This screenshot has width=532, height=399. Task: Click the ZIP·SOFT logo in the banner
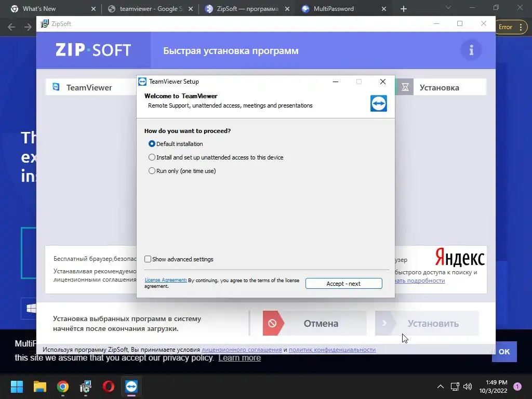click(x=94, y=50)
